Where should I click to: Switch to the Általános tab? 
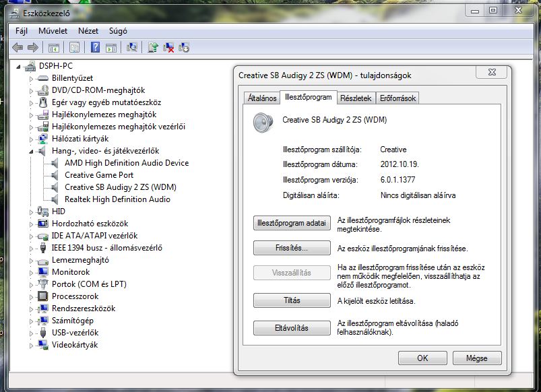tap(262, 98)
